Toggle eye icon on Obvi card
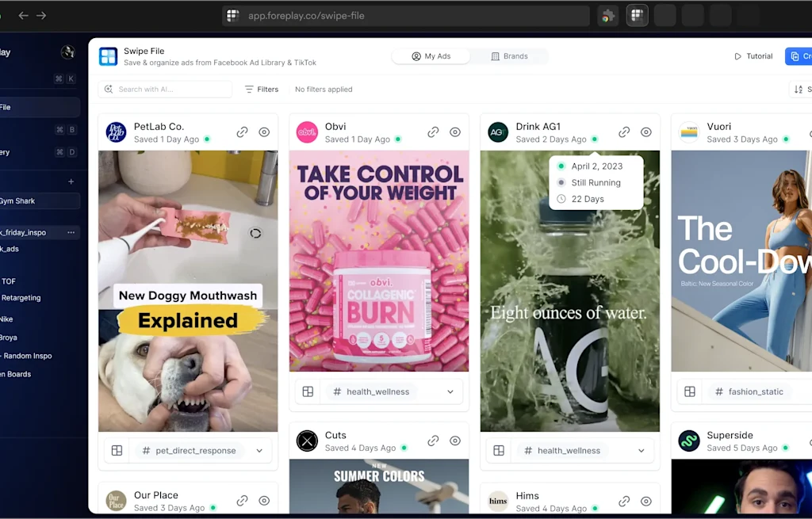The height and width of the screenshot is (519, 812). 455,132
